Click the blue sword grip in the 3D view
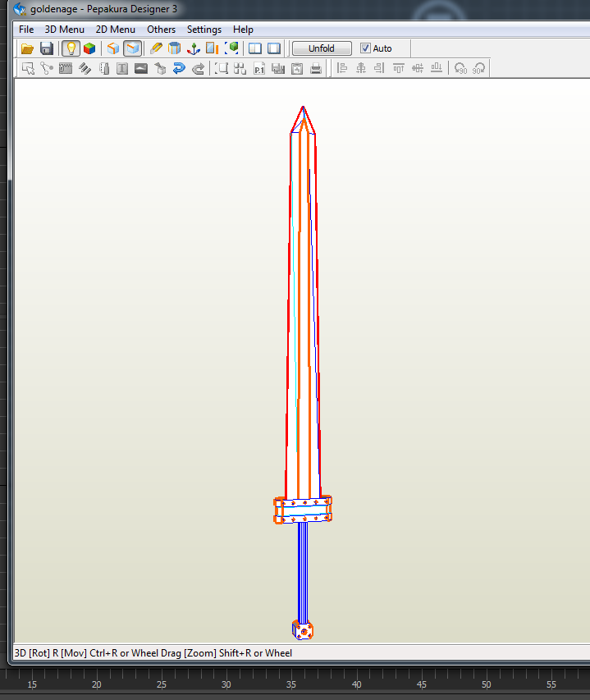The width and height of the screenshot is (590, 700). pos(303,573)
